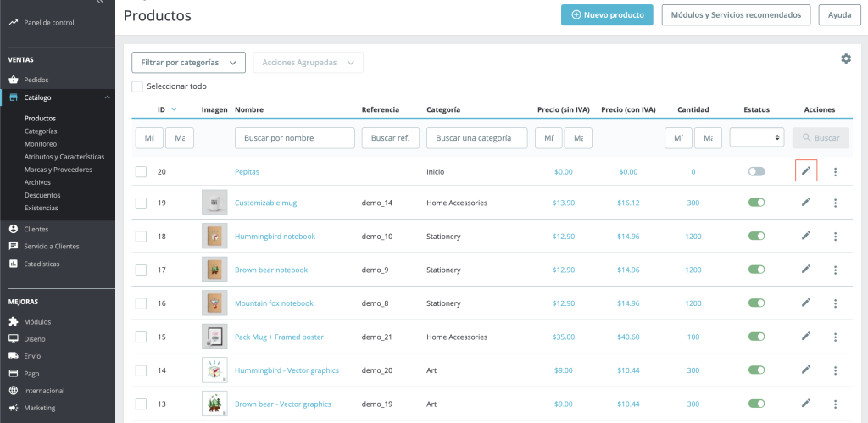Click the pencil edit icon for Pepitas
868x423 pixels.
806,171
